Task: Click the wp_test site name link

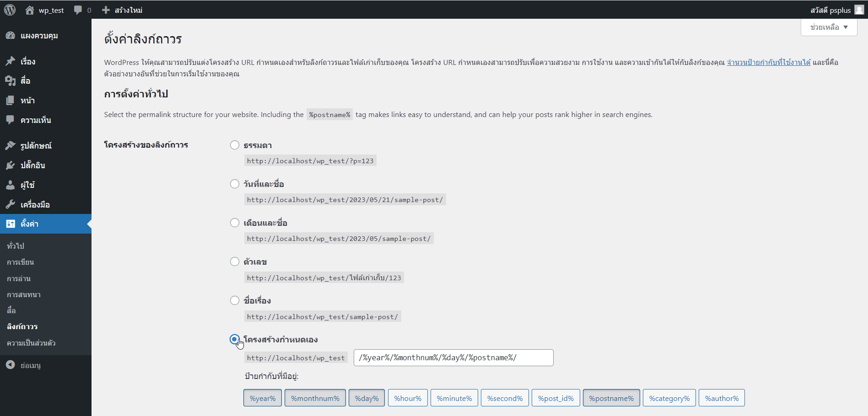Action: pos(51,10)
